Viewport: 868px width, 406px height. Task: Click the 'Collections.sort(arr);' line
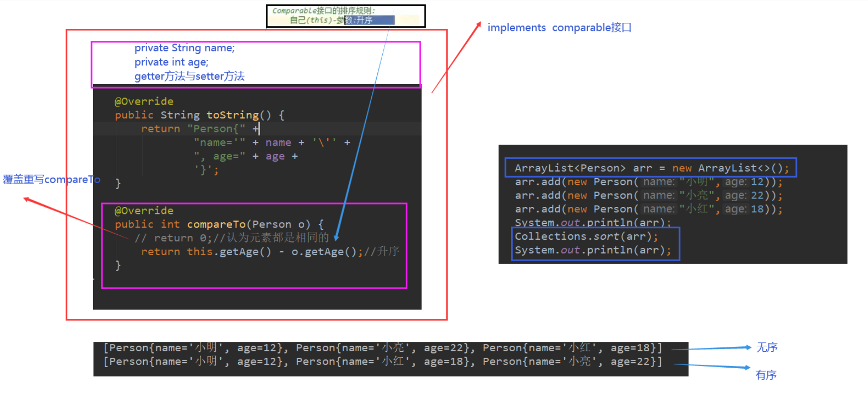coord(587,236)
